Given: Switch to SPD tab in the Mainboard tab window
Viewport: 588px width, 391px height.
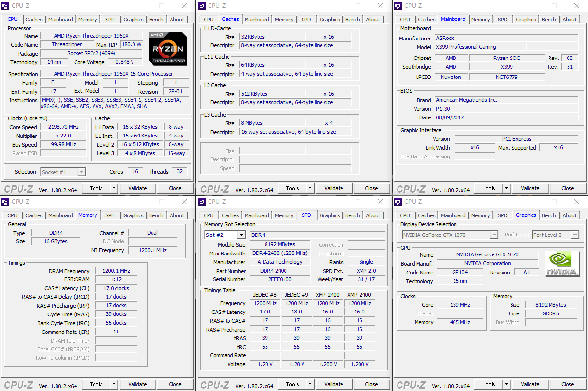Looking at the screenshot, I should pos(503,20).
